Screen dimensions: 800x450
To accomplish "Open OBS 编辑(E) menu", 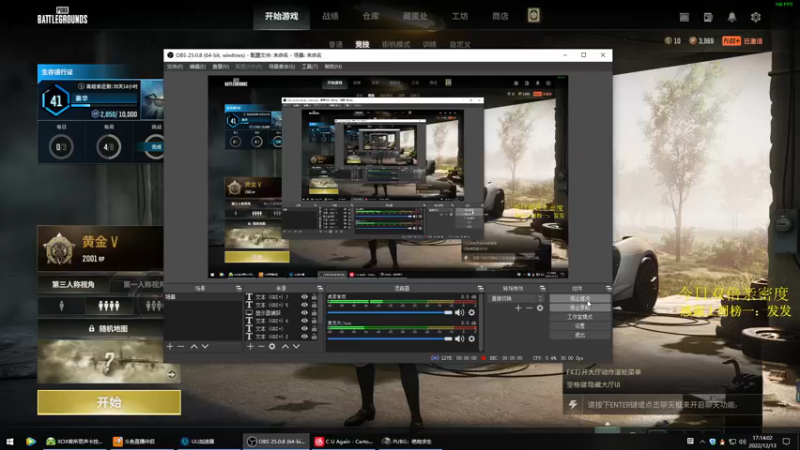I will (x=197, y=67).
